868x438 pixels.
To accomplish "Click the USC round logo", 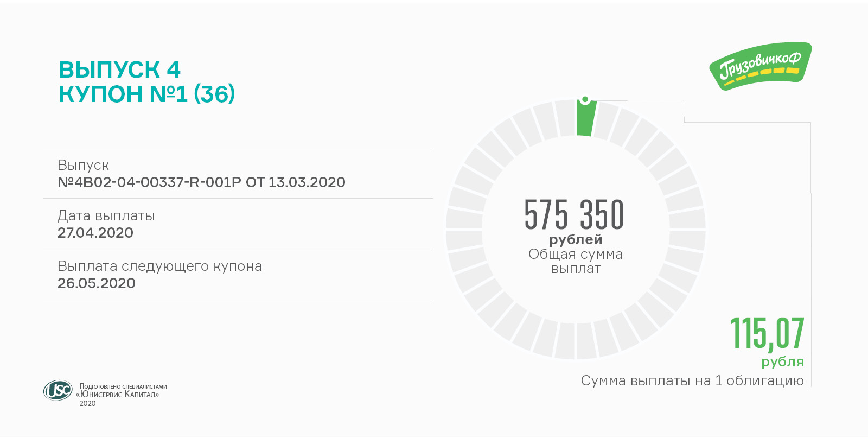I will coord(58,390).
